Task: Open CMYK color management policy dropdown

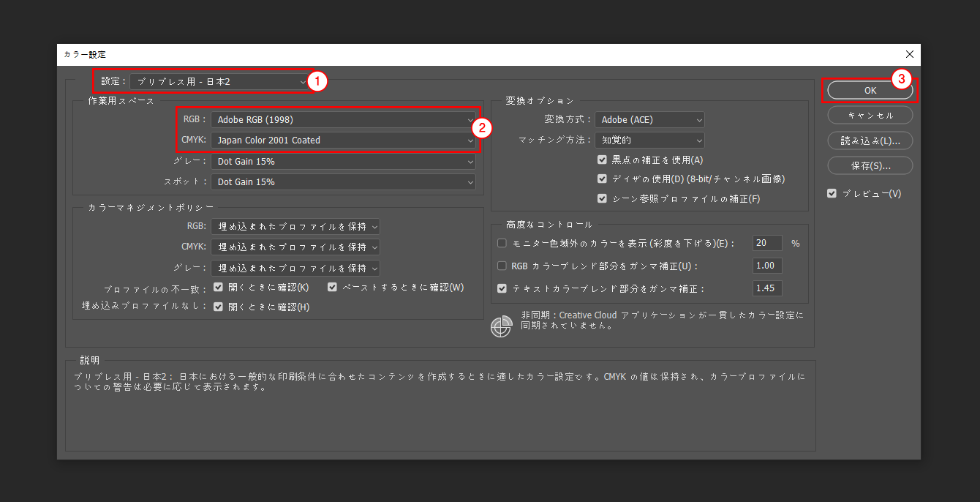Action: [295, 247]
